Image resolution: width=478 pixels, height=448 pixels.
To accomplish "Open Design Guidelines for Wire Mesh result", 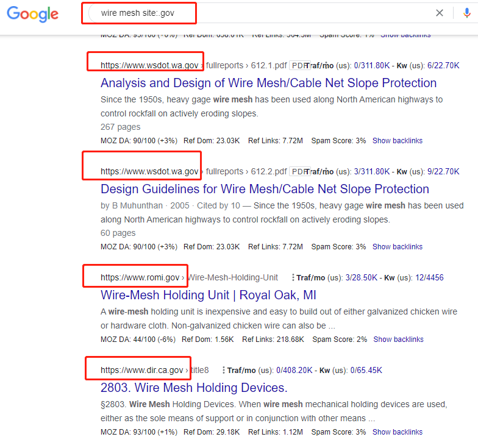I will coord(265,189).
